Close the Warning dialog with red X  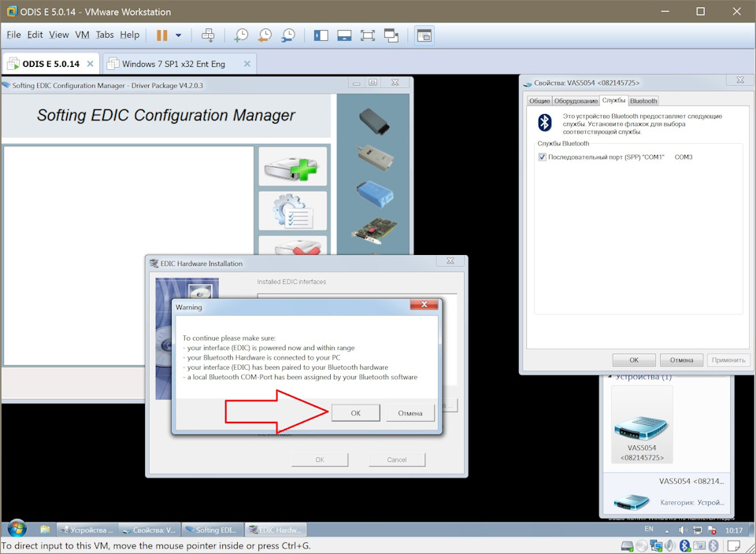[424, 305]
